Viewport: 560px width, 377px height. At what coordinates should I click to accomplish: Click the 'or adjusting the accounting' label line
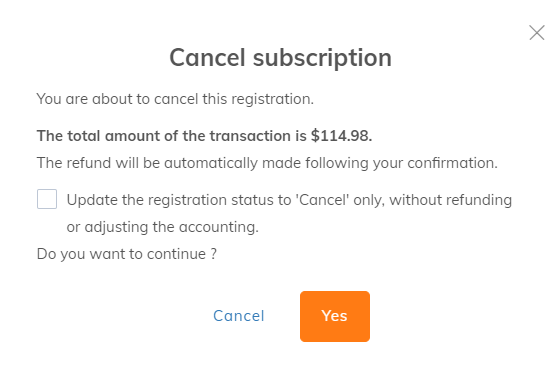(162, 227)
